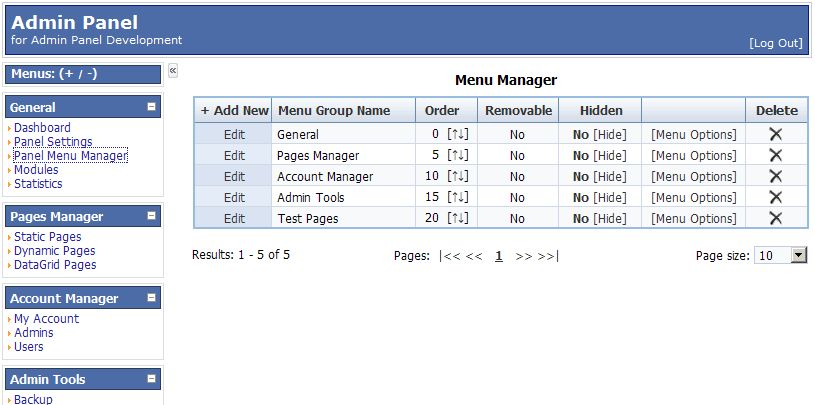
Task: Collapse the General sidebar section
Action: [151, 106]
